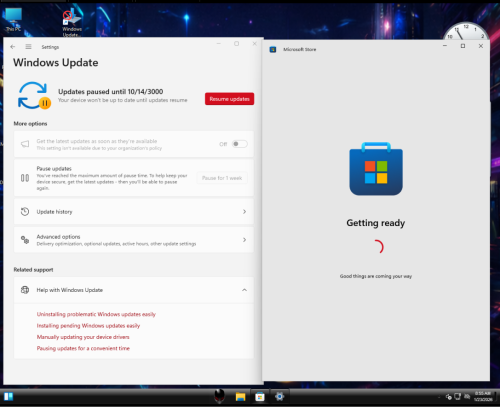Screen dimensions: 500x407
Task: Open the Alienware icon on taskbar
Action: tap(219, 396)
